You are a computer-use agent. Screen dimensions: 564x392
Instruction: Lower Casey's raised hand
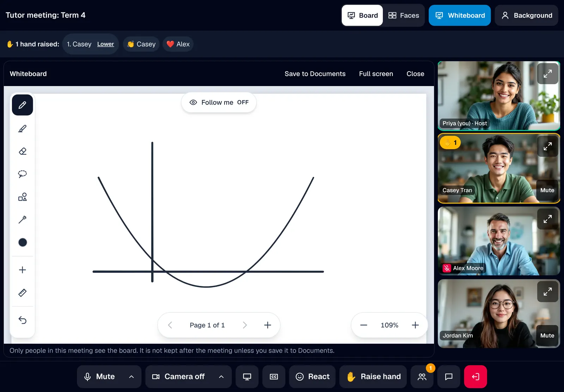click(x=105, y=44)
